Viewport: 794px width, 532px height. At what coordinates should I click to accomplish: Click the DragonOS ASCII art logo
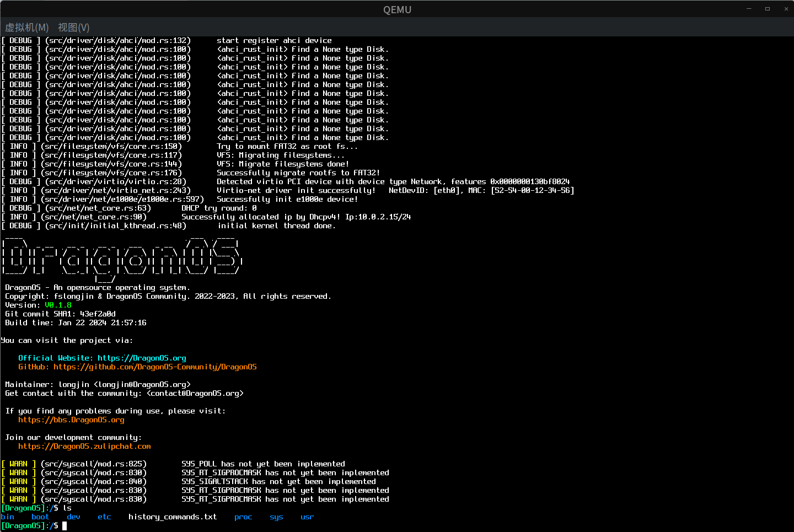coord(121,257)
